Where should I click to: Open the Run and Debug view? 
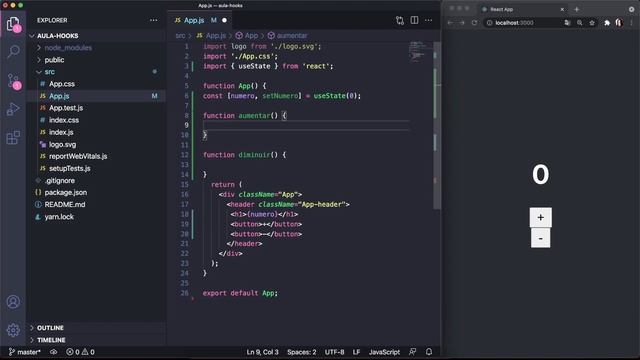coord(13,109)
